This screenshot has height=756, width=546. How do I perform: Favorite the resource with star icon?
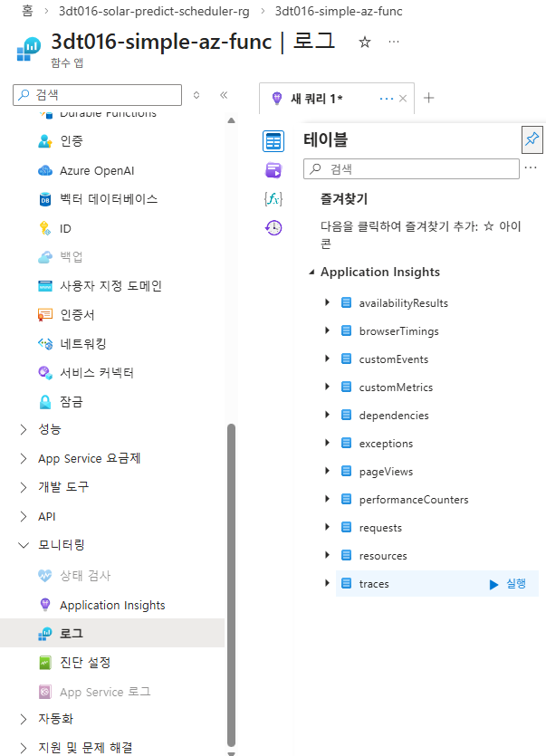365,43
